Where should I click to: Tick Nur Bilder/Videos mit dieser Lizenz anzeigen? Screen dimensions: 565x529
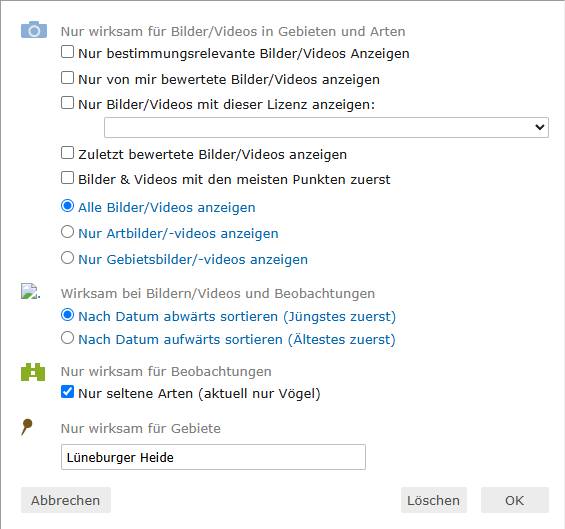[67, 103]
